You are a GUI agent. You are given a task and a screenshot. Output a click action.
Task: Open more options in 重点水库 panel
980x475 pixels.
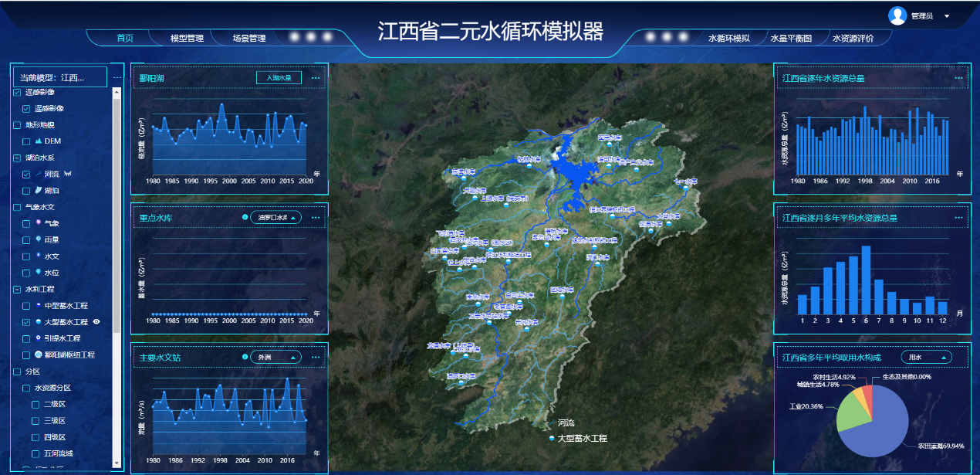[x=315, y=218]
